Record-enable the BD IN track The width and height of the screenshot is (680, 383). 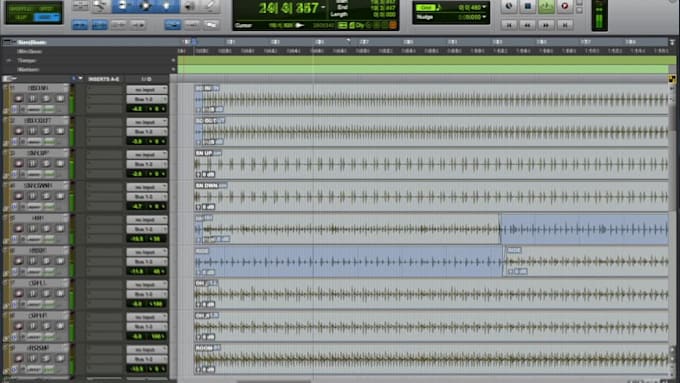tap(19, 98)
